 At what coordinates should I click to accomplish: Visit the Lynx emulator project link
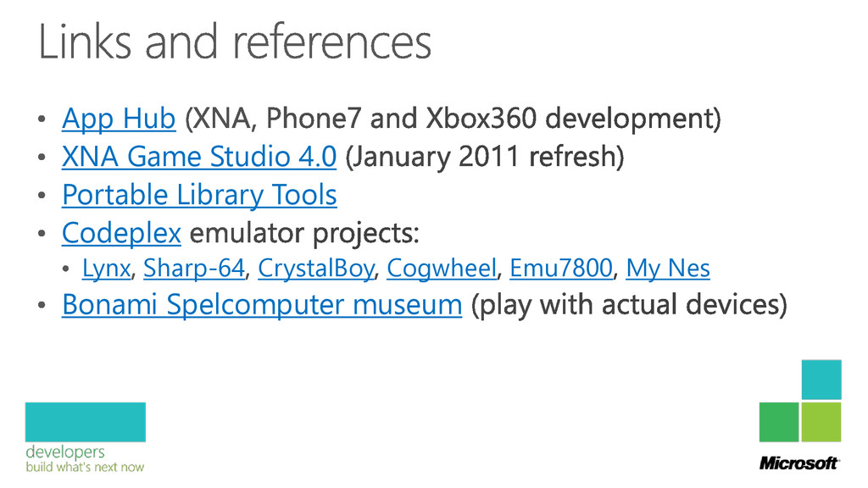click(x=106, y=269)
